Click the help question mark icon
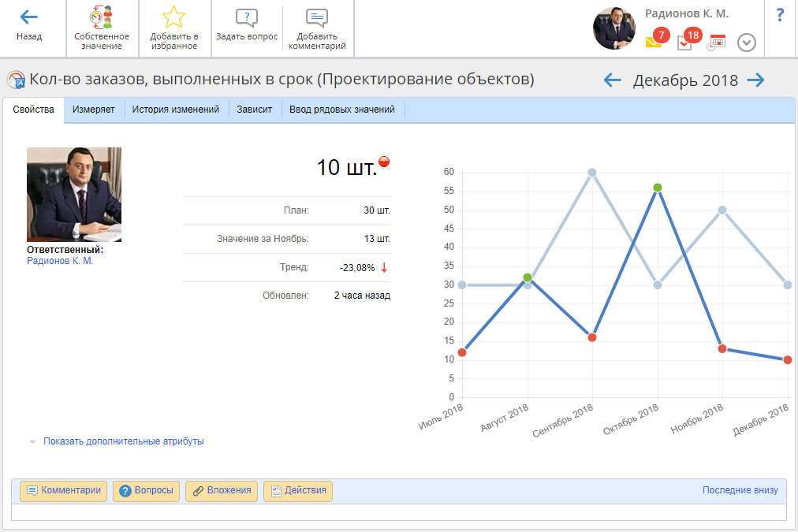Screen dimensions: 798x532 tap(780, 14)
